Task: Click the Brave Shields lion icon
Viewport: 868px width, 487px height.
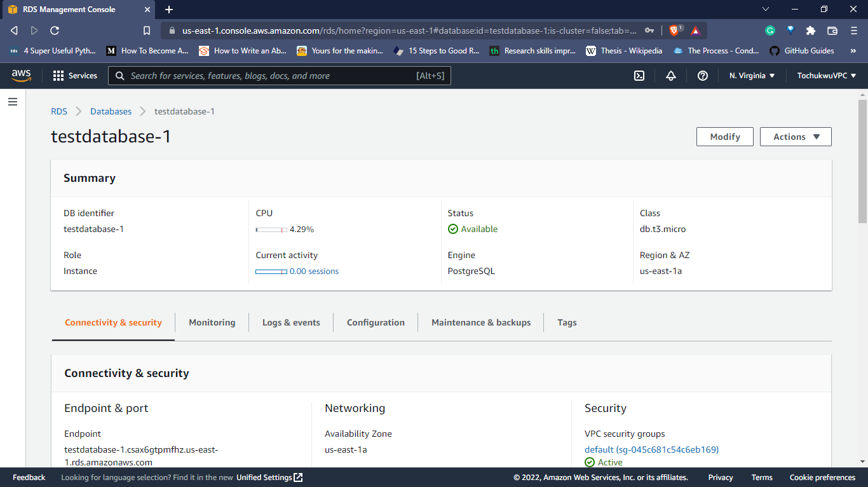Action: tap(675, 30)
